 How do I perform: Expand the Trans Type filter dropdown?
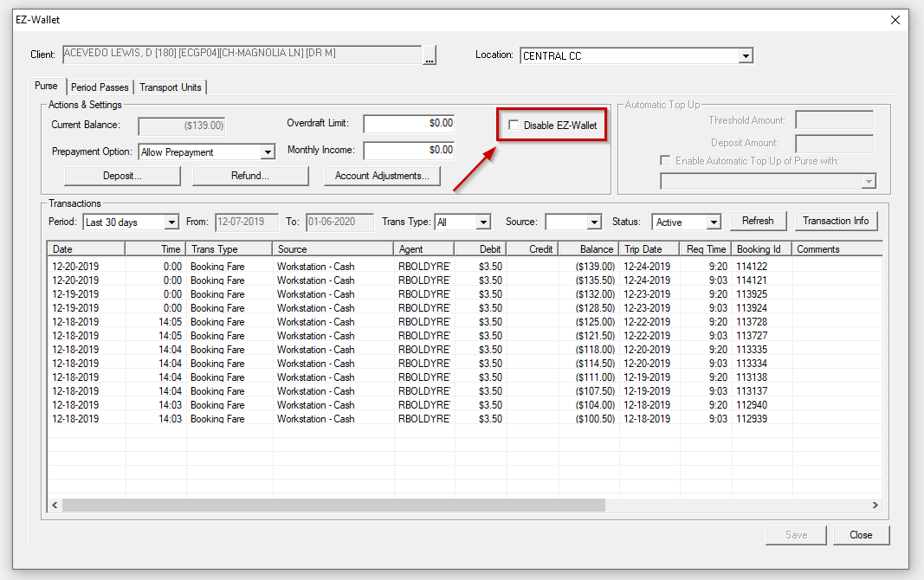pyautogui.click(x=481, y=222)
